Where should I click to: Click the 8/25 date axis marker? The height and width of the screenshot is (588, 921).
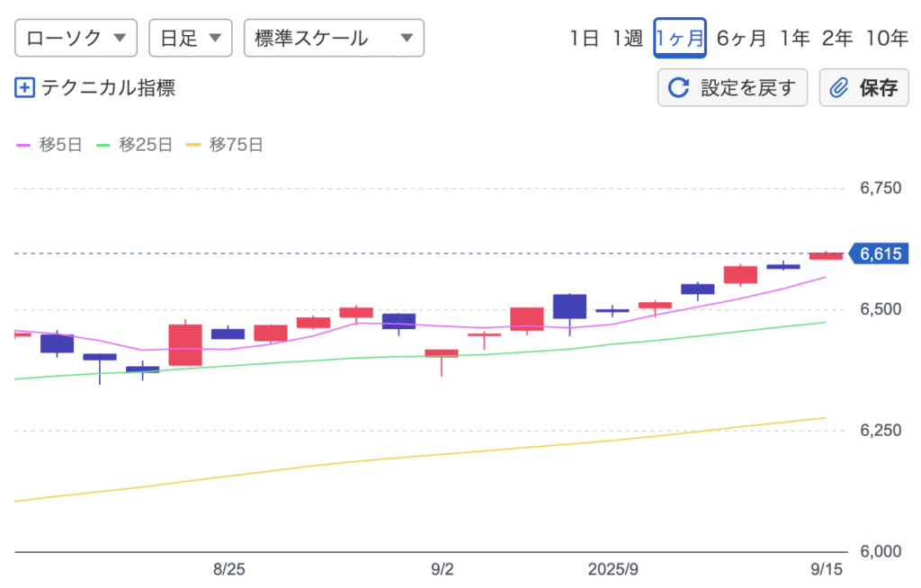pos(229,569)
